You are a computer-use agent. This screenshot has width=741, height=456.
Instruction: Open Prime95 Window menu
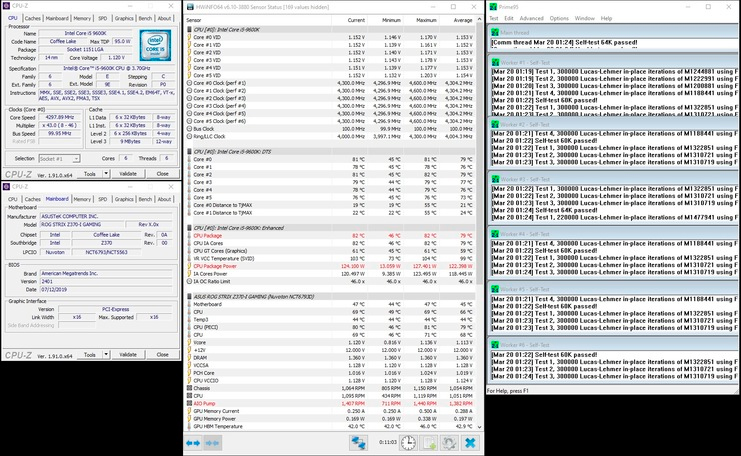pyautogui.click(x=585, y=18)
